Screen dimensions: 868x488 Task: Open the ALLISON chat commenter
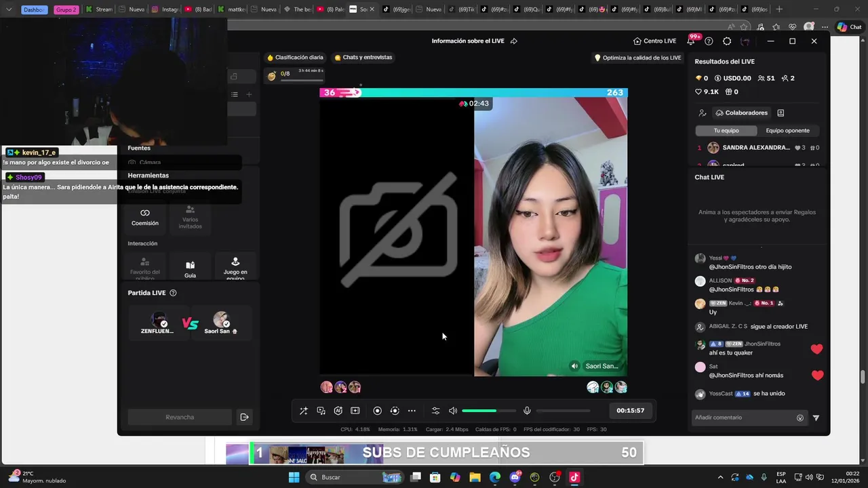coord(720,281)
